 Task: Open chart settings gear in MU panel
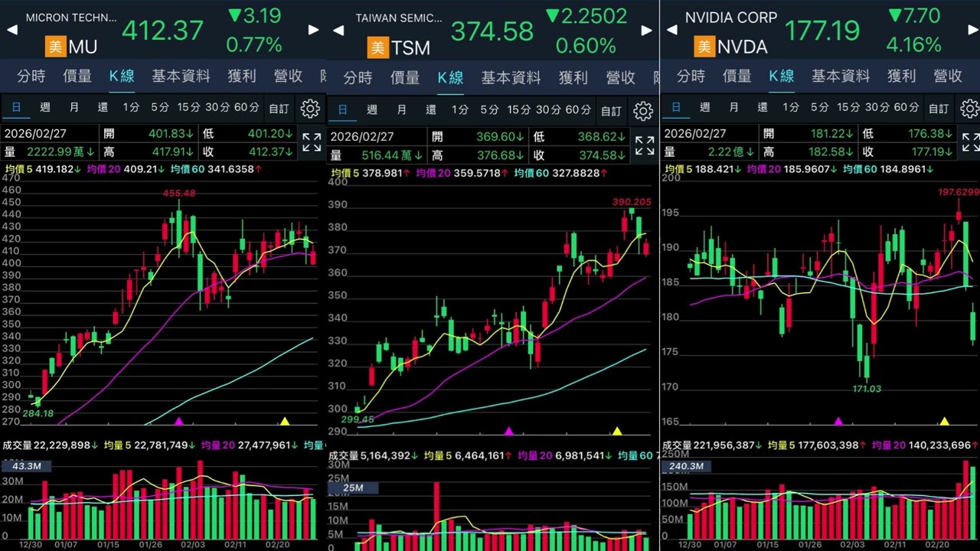(x=310, y=109)
